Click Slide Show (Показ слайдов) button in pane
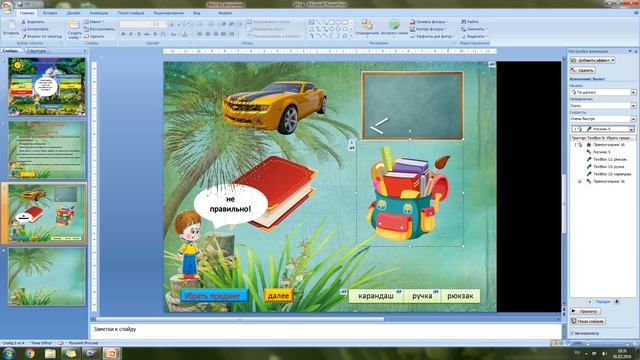The width and height of the screenshot is (640, 360). [x=588, y=321]
